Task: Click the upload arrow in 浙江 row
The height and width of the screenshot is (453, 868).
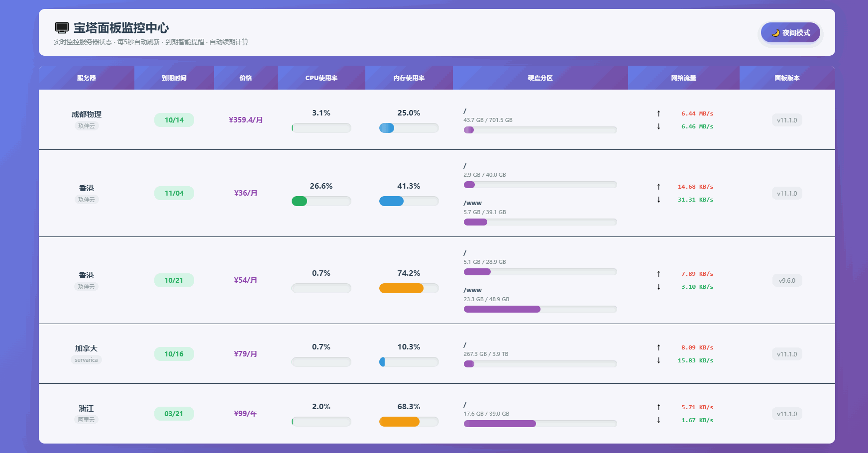Action: (658, 407)
